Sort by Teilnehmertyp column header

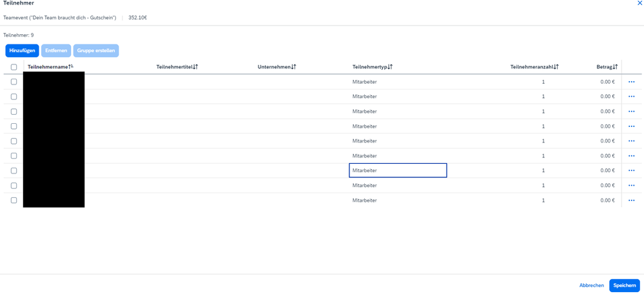(x=373, y=67)
